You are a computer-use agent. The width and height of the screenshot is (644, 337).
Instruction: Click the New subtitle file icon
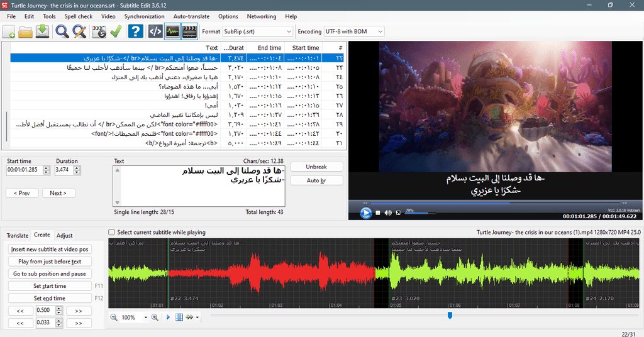pos(9,31)
